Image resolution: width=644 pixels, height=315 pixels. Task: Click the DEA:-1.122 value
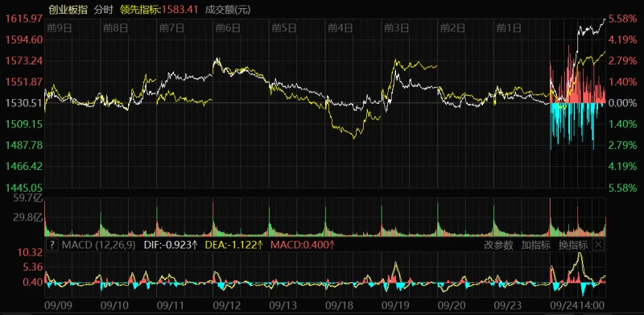(234, 246)
